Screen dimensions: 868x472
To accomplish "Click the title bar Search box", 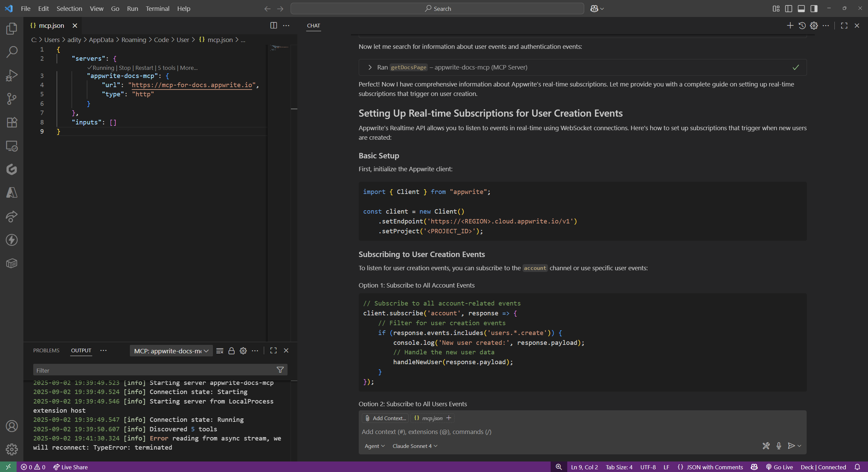I will (x=437, y=8).
